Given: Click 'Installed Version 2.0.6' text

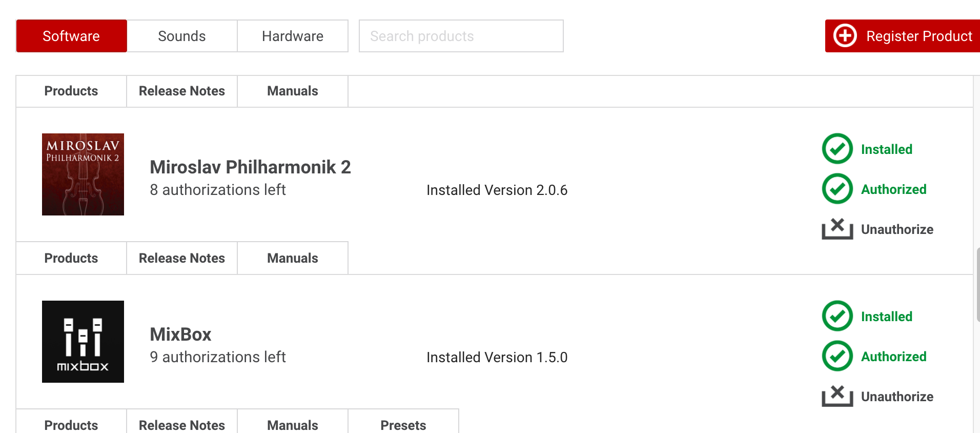Looking at the screenshot, I should [497, 190].
